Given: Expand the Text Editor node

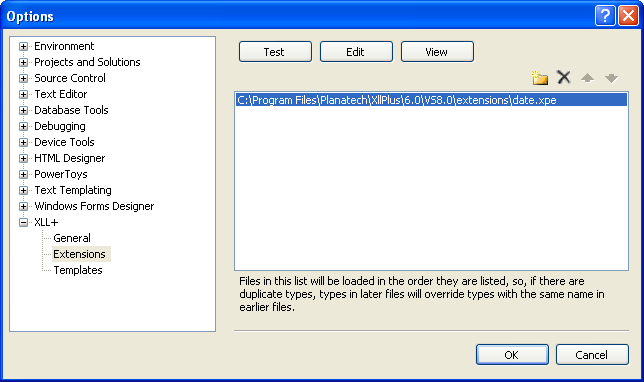Looking at the screenshot, I should tap(23, 94).
